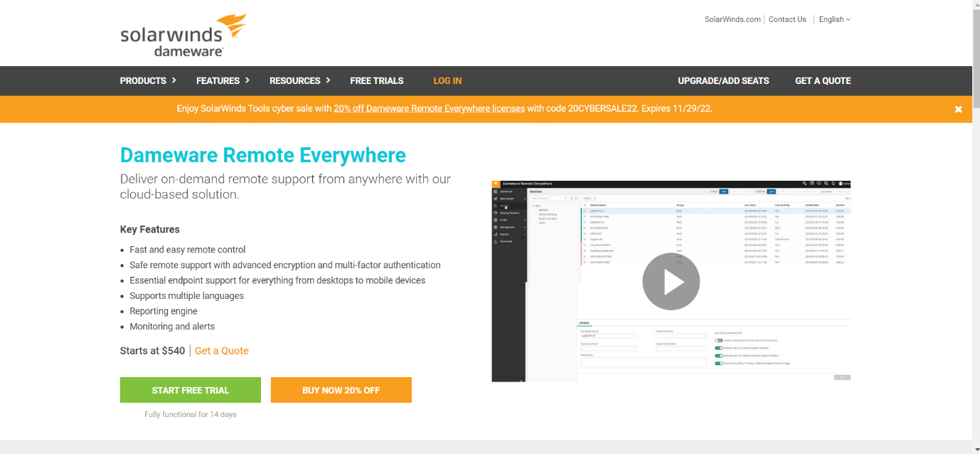Screen dimensions: 980x454
Task: Expand the chevron next to PRODUCTS
Action: pyautogui.click(x=174, y=80)
